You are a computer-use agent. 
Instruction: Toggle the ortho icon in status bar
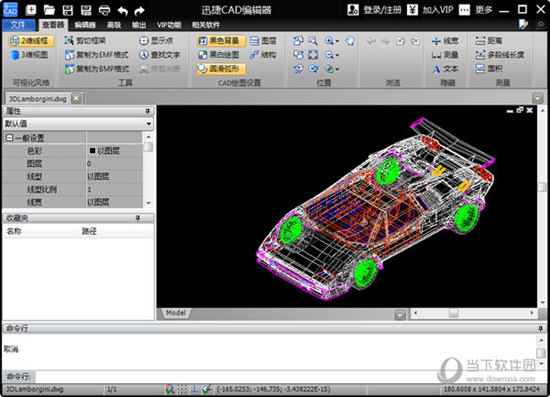195,389
